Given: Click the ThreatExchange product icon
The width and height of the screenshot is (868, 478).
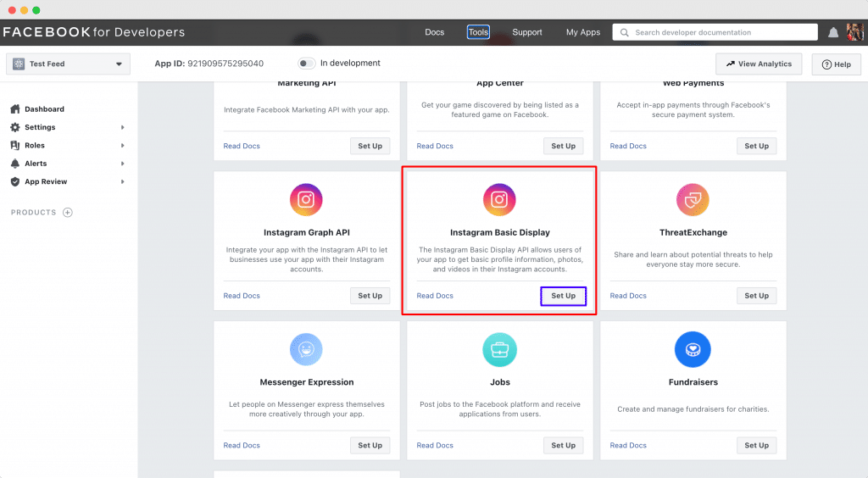Looking at the screenshot, I should click(x=693, y=200).
